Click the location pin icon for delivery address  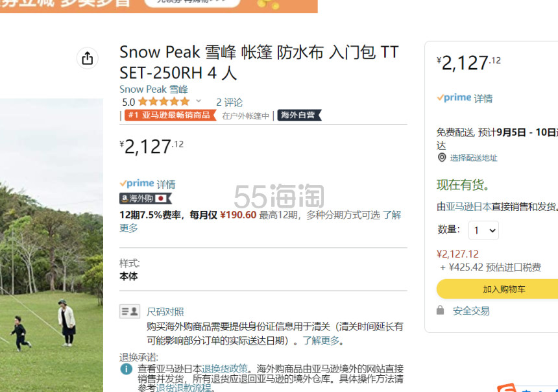point(442,158)
